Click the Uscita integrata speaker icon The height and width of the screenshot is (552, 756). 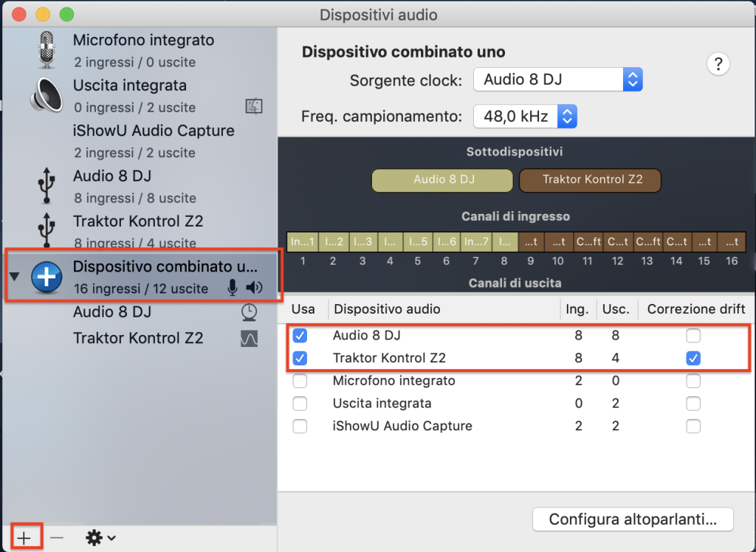coord(47,95)
